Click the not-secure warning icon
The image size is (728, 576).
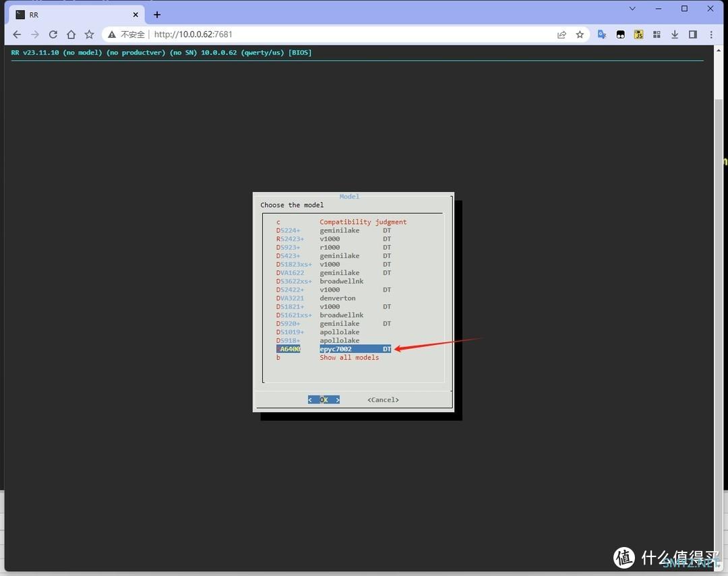coord(112,34)
